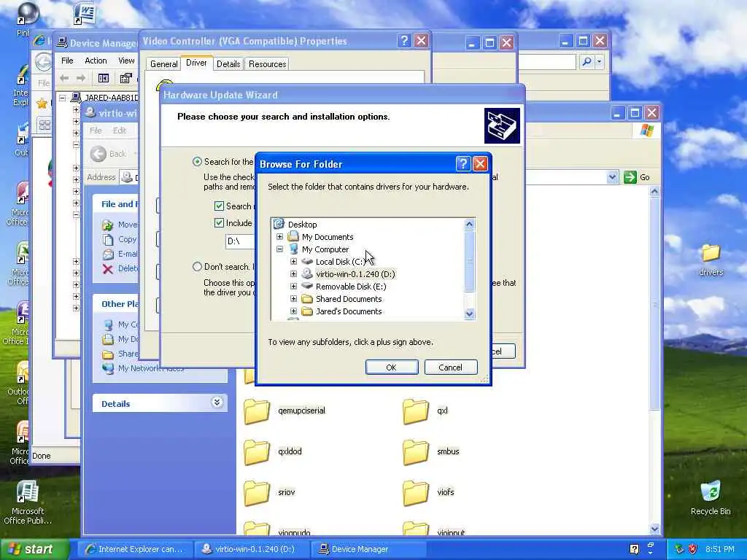Open Explorer address bar dropdown
This screenshot has height=560, width=747.
(x=613, y=177)
